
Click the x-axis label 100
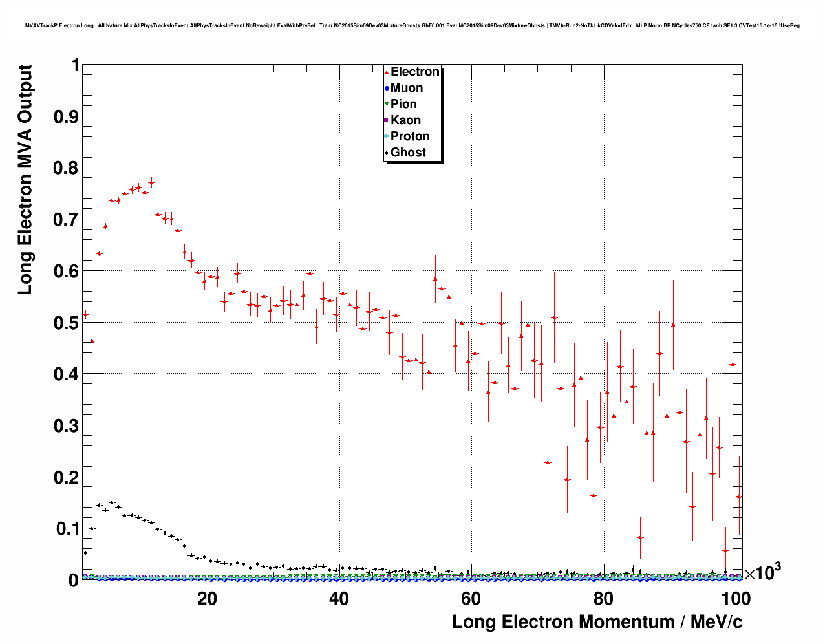(x=735, y=599)
